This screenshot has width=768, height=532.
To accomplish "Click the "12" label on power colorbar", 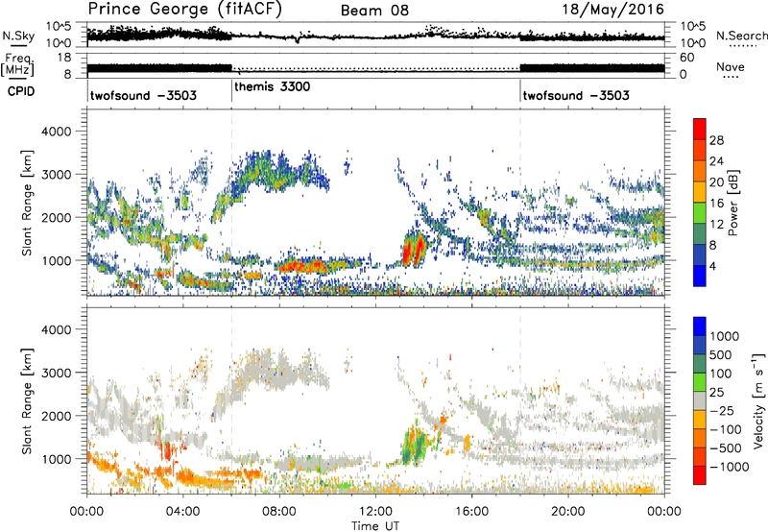I will coord(716,225).
